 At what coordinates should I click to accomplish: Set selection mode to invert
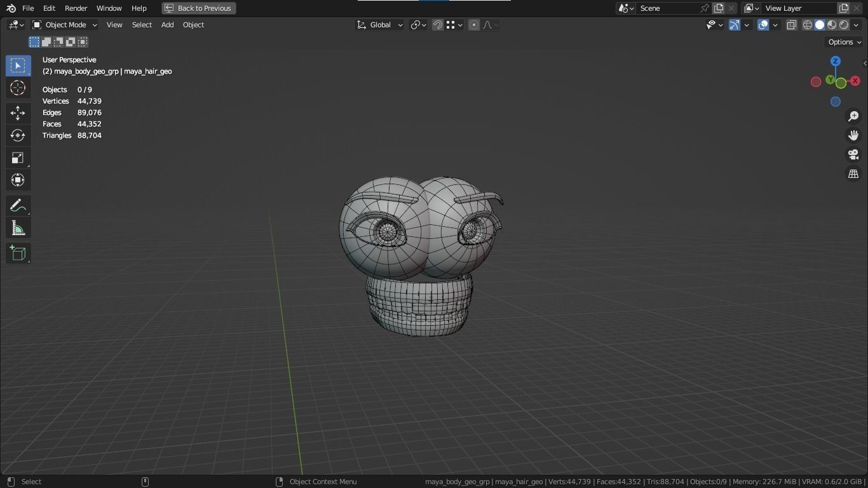click(x=71, y=42)
